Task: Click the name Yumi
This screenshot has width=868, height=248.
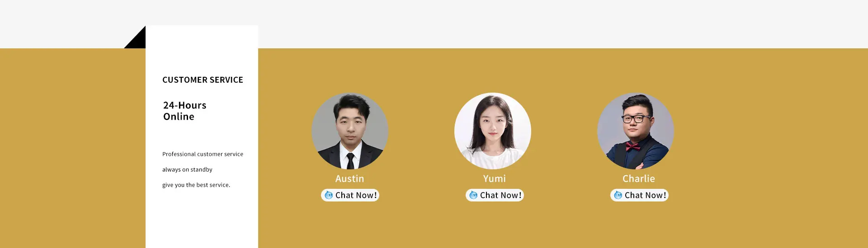Action: click(x=494, y=178)
